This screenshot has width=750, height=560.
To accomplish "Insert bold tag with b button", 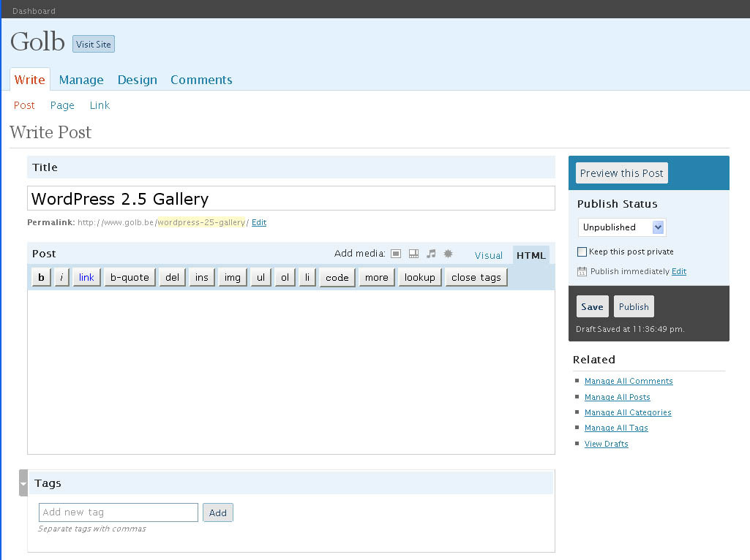I will pyautogui.click(x=42, y=277).
